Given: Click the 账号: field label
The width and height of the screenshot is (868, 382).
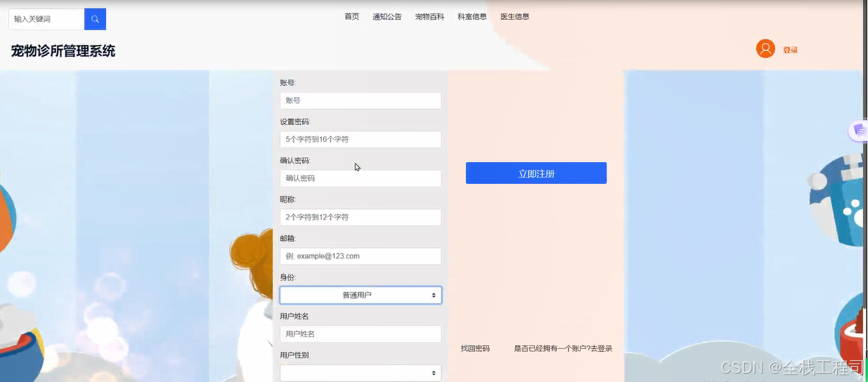Looking at the screenshot, I should click(288, 83).
